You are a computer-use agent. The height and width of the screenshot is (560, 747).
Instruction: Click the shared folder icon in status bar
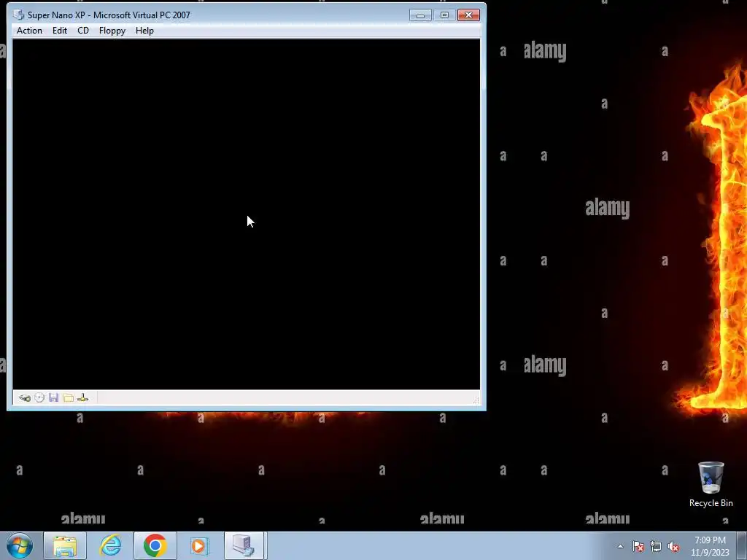(68, 397)
